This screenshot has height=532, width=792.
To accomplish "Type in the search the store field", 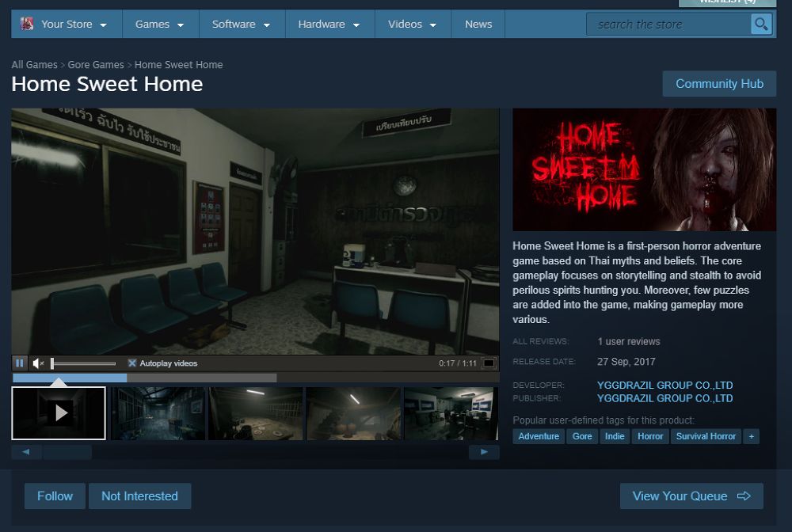I will [x=667, y=25].
